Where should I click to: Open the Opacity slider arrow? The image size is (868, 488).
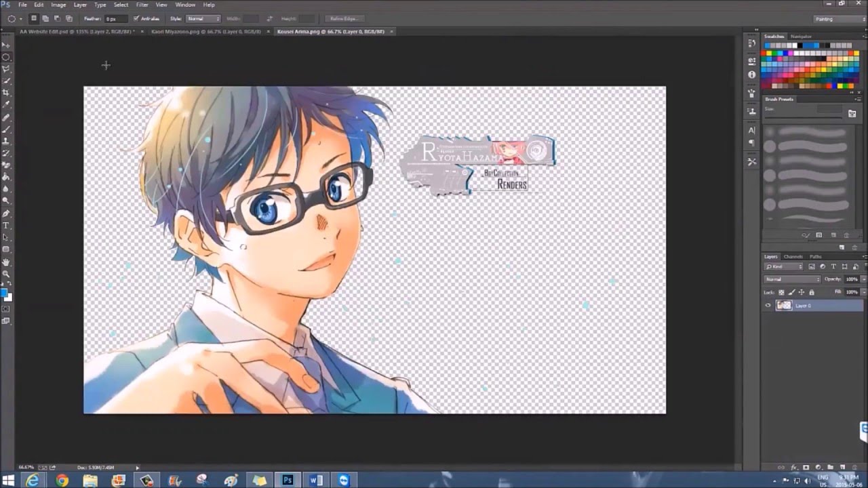863,279
